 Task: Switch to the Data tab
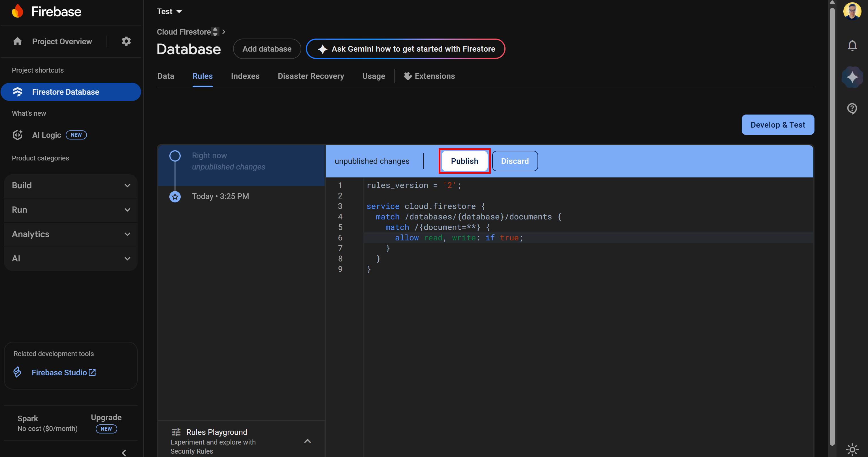coord(165,76)
